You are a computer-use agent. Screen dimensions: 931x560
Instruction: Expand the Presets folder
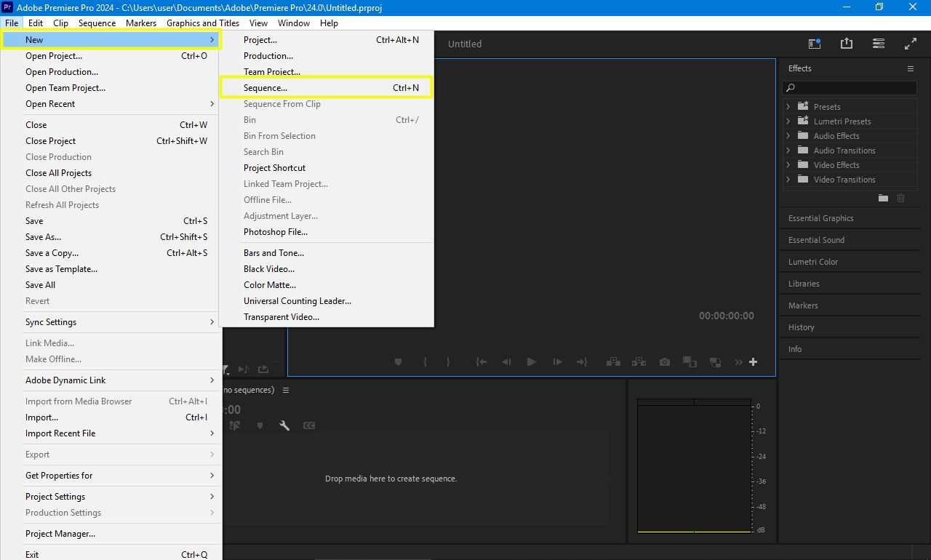point(788,106)
